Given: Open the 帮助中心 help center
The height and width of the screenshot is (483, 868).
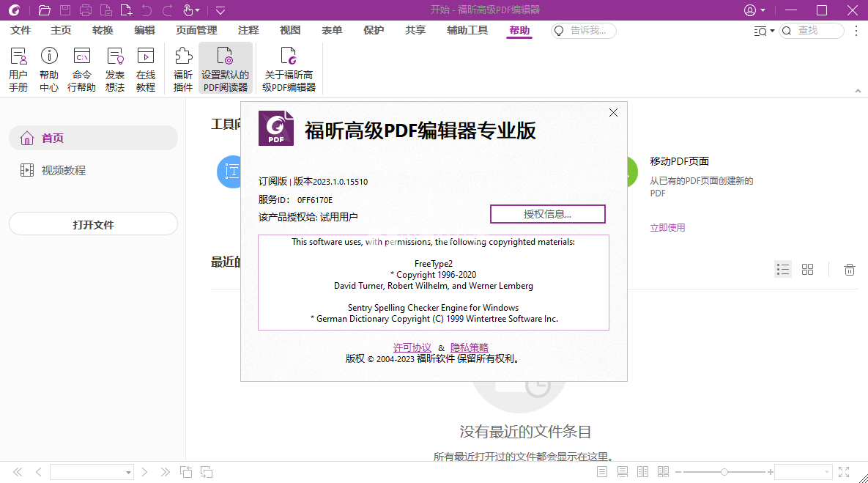Looking at the screenshot, I should [49, 69].
